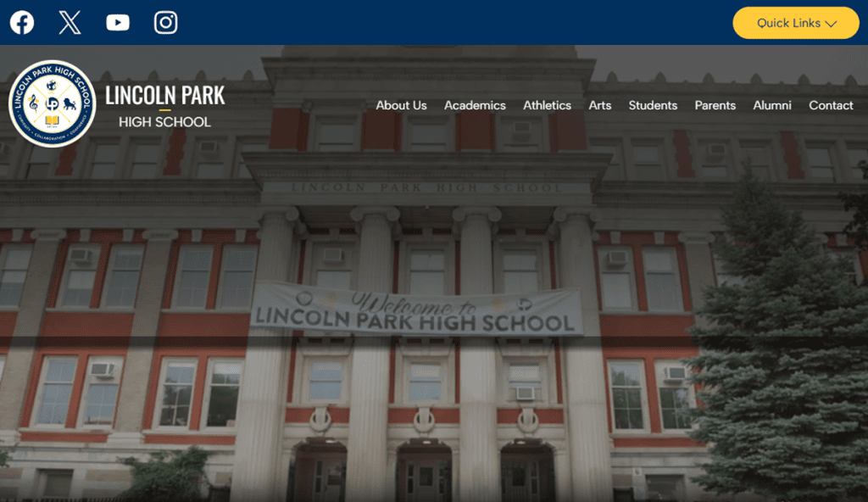Image resolution: width=868 pixels, height=502 pixels.
Task: Select About Us in the navigation menu
Action: click(x=401, y=105)
